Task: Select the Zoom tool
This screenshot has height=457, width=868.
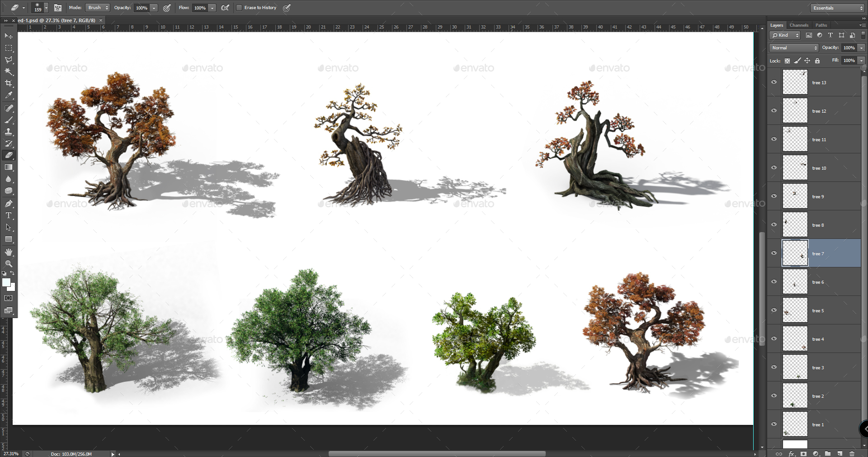Action: point(9,264)
